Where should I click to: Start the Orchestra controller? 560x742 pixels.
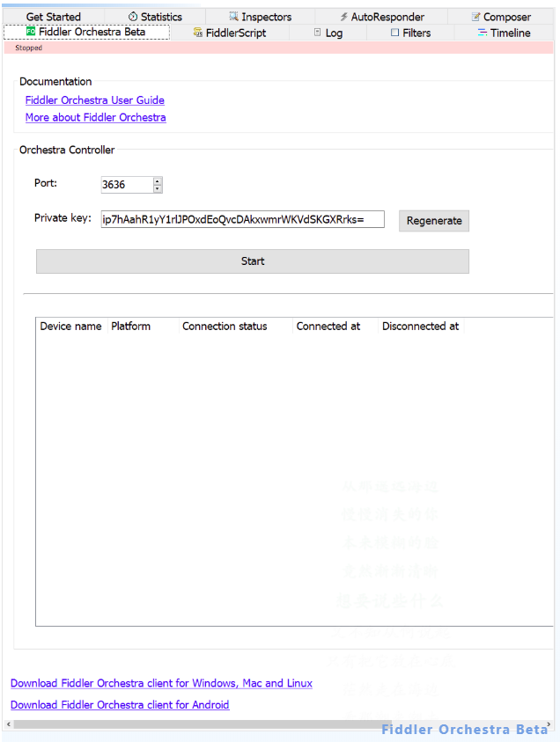click(x=253, y=261)
